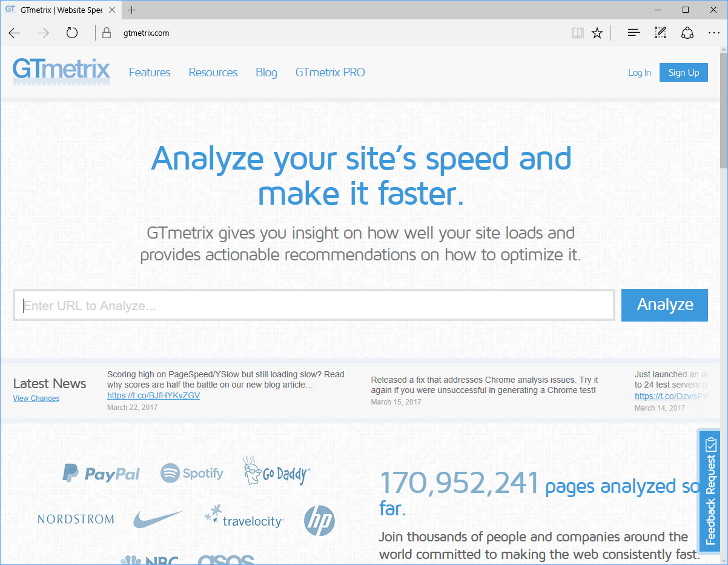This screenshot has width=728, height=565.
Task: Close the GTmetrix browser tab
Action: (x=112, y=10)
